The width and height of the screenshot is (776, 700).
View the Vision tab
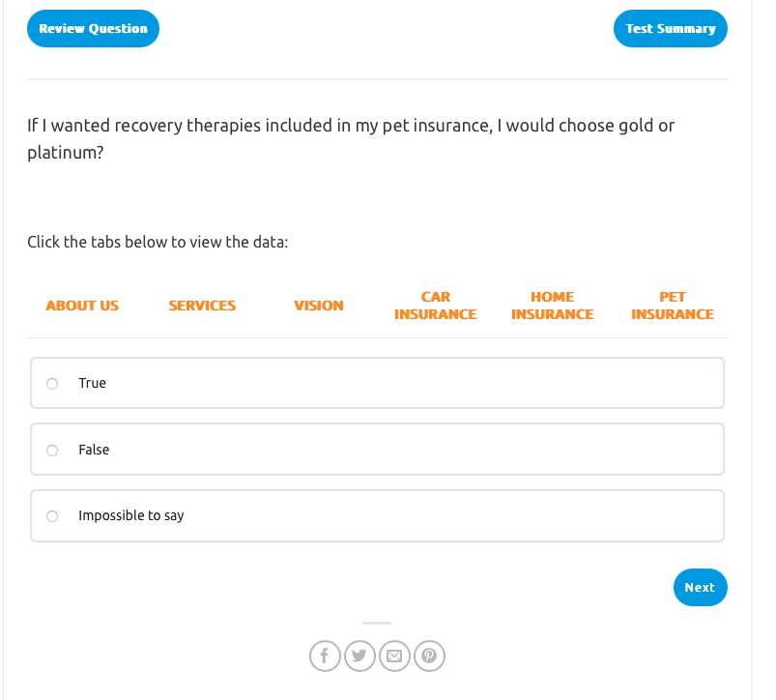pos(319,306)
